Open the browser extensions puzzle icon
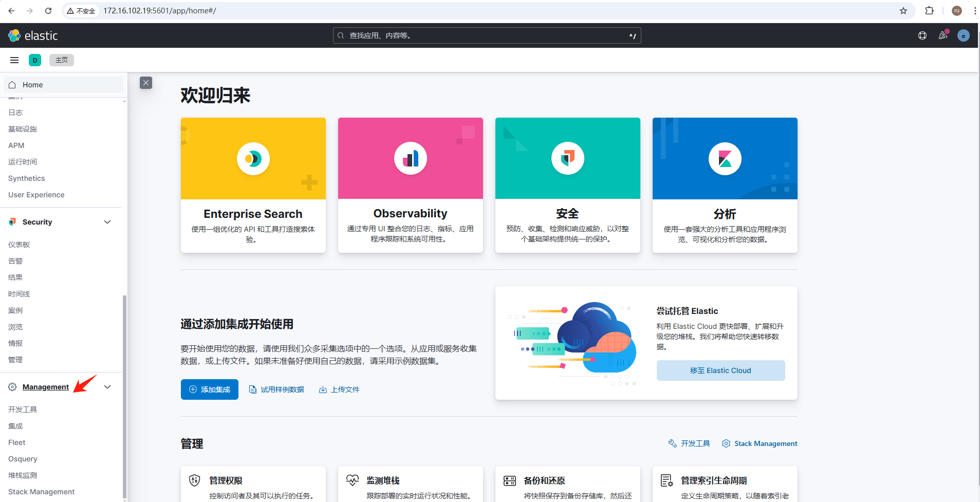980x502 pixels. [929, 11]
